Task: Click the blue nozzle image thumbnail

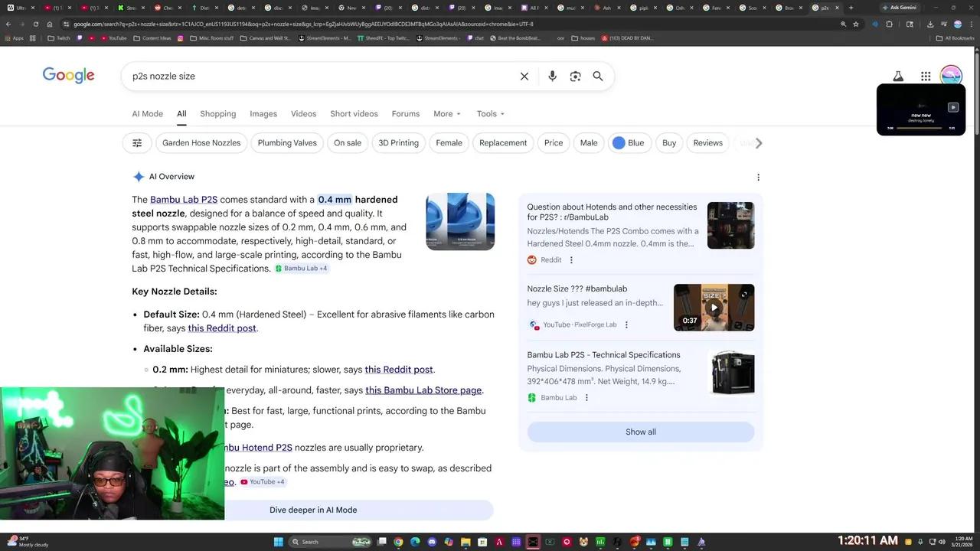Action: (460, 221)
